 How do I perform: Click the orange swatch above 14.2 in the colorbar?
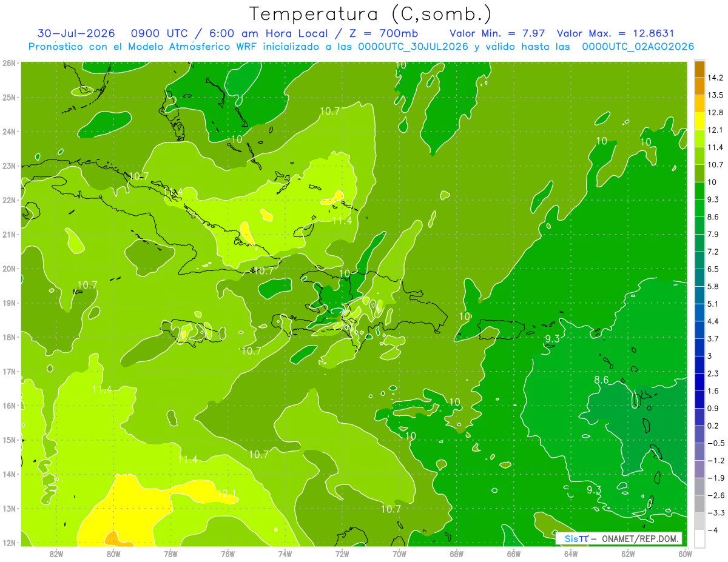[x=699, y=69]
